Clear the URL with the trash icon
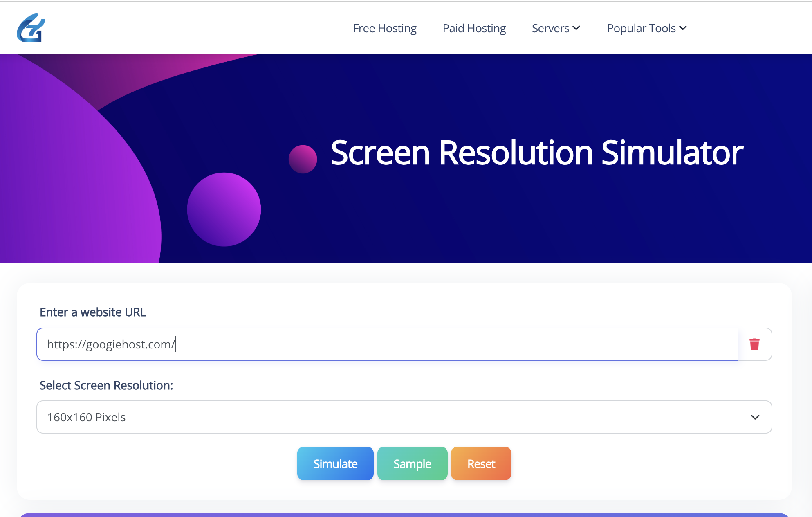This screenshot has width=812, height=517. click(754, 344)
